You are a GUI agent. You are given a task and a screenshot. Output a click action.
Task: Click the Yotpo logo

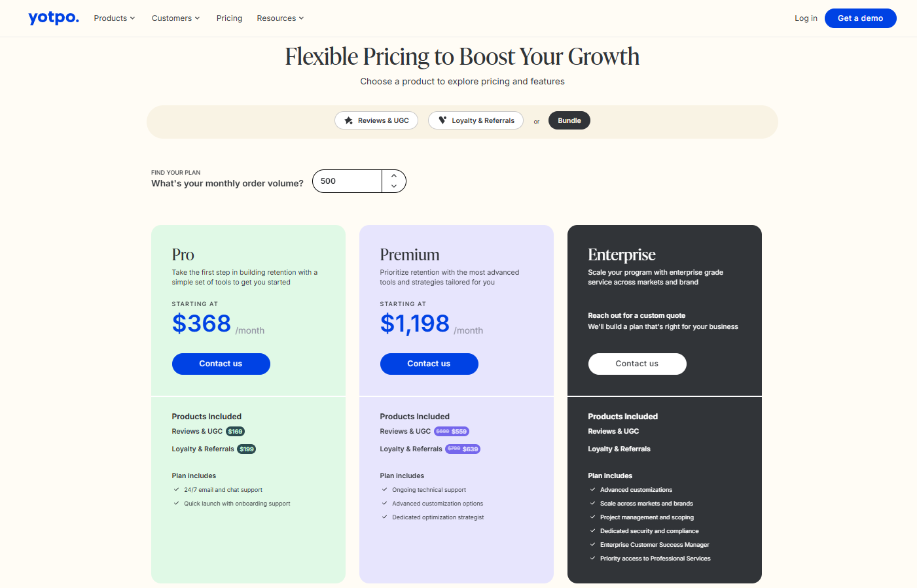point(53,18)
